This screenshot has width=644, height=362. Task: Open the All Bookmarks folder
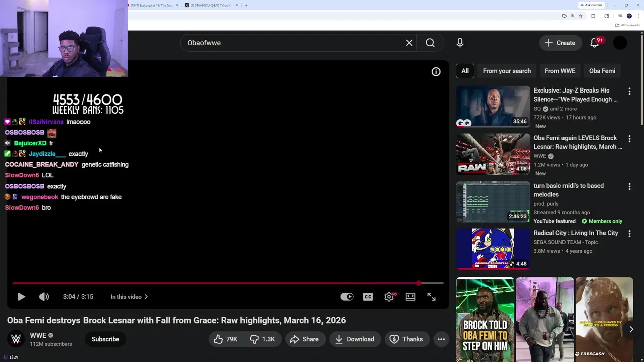tap(627, 25)
